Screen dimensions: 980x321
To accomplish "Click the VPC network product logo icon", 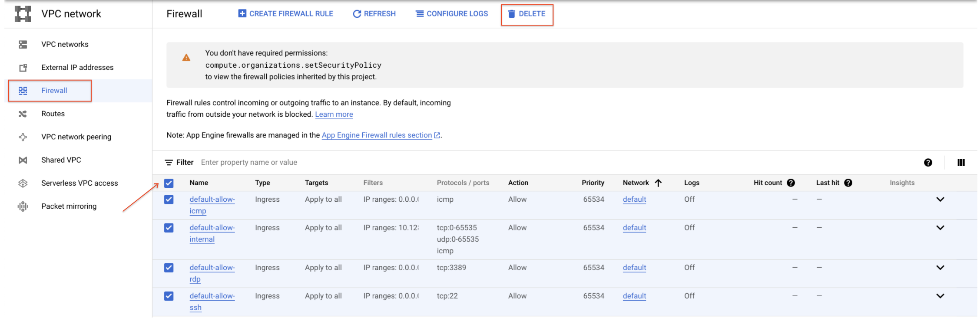I will 23,13.
